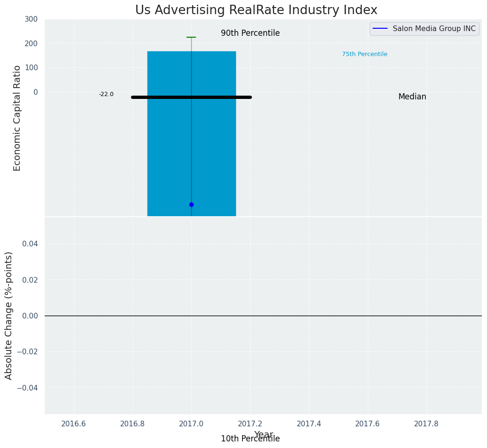The height and width of the screenshot is (448, 487).
Task: Click the '-22.0' median value label
Action: point(106,94)
